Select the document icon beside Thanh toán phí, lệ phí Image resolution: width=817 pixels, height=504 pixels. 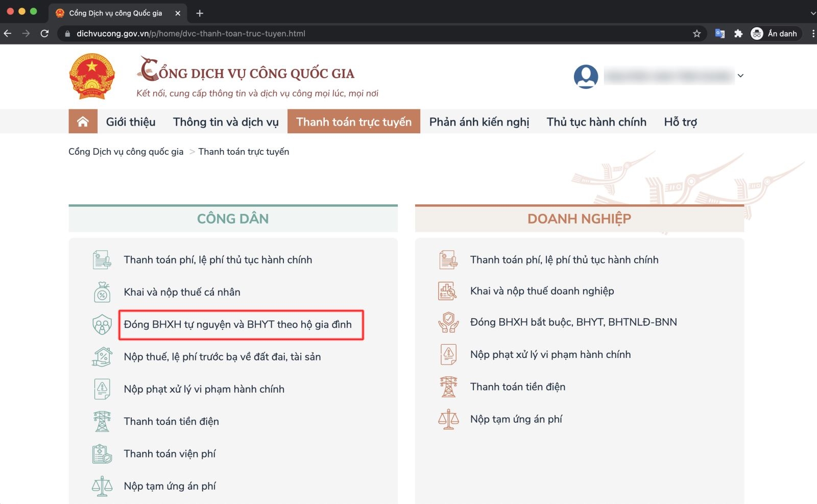point(102,259)
